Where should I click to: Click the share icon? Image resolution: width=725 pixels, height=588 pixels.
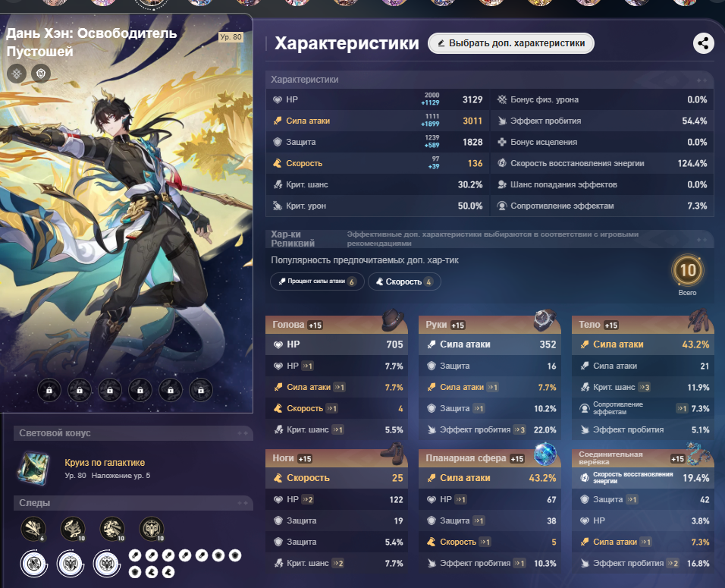click(703, 43)
